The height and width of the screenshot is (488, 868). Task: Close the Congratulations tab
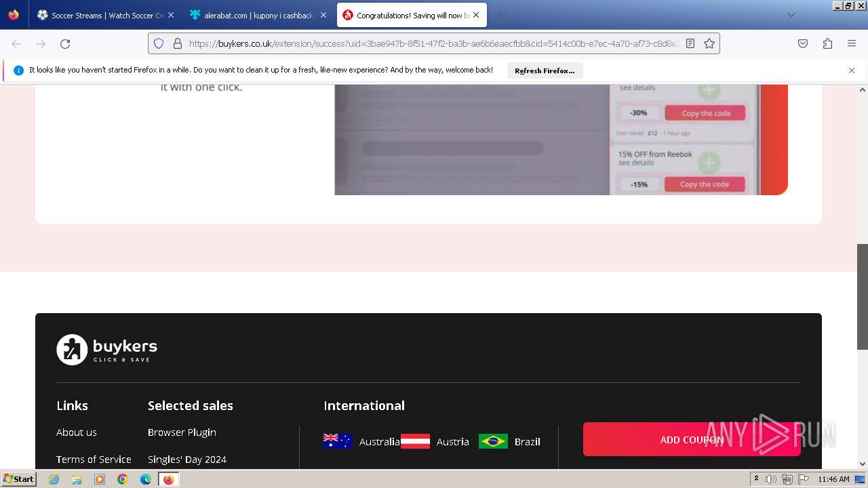[x=476, y=15]
